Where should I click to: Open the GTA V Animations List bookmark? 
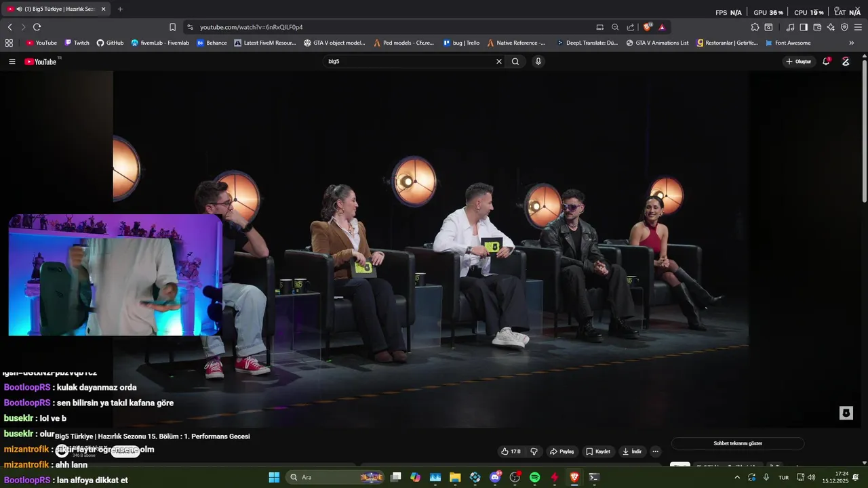[x=657, y=43]
